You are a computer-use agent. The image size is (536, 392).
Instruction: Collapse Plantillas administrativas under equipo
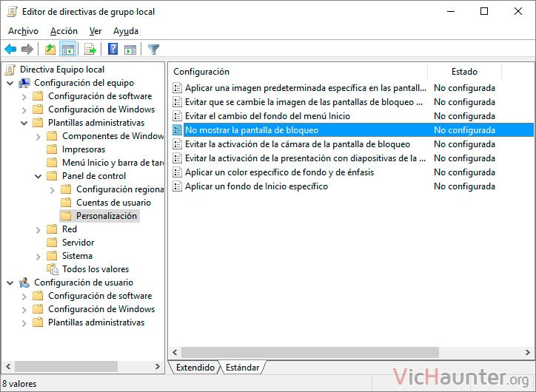tap(24, 123)
